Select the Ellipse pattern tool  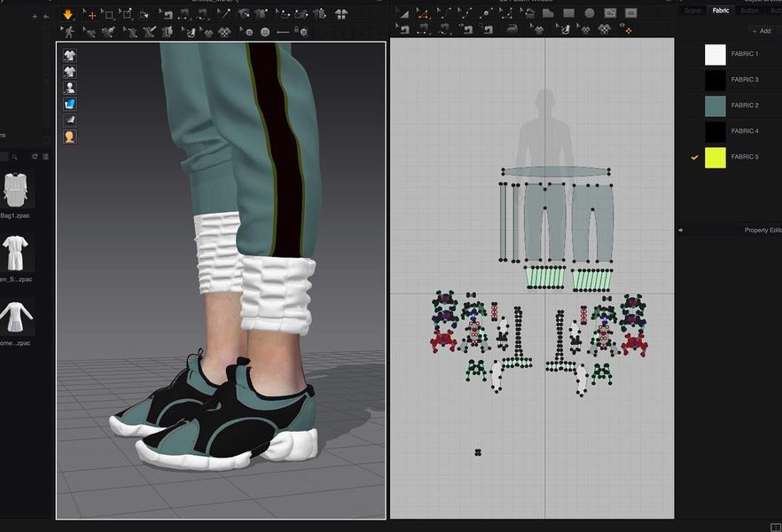[590, 14]
